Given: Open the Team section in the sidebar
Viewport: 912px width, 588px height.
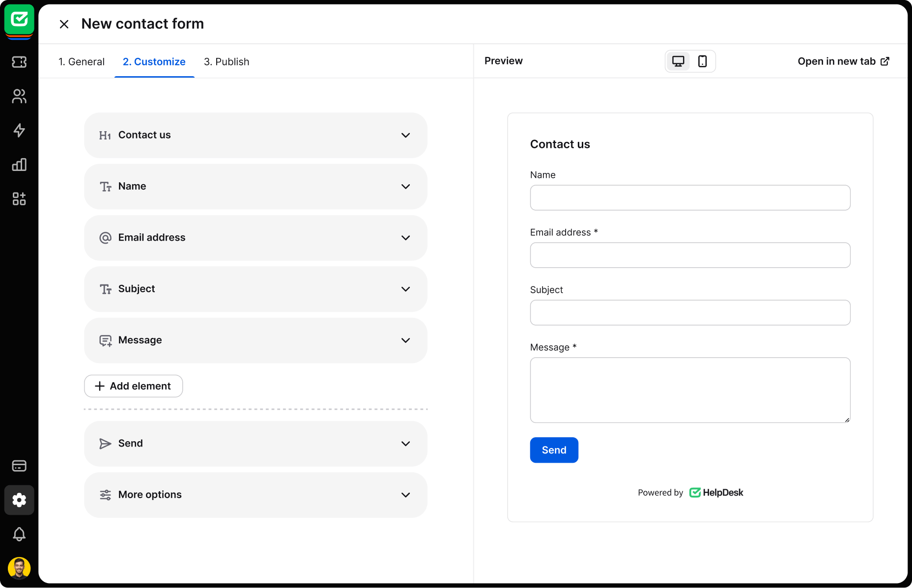Looking at the screenshot, I should pos(19,96).
